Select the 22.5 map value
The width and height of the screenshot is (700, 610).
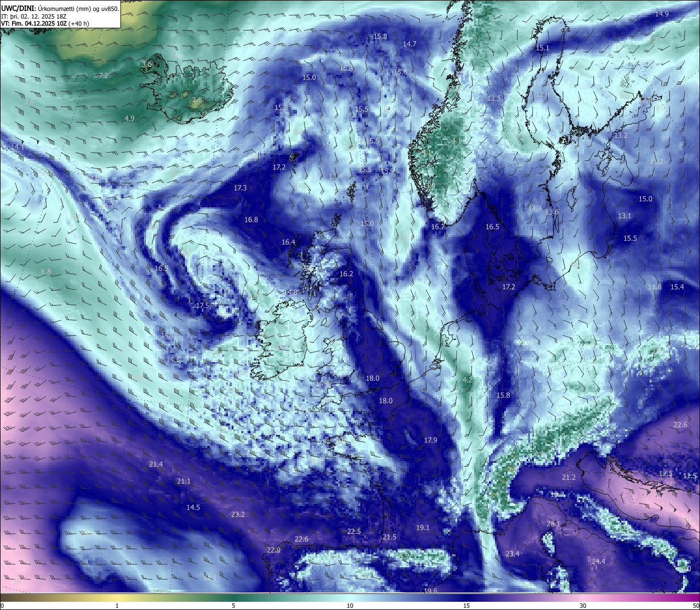(x=354, y=531)
